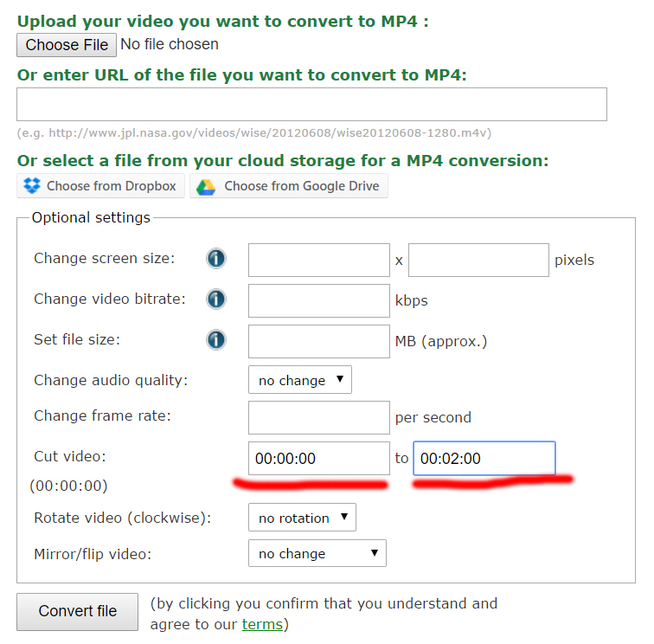Click the 'Change frame rate:' label
The width and height of the screenshot is (654, 644).
[x=103, y=415]
